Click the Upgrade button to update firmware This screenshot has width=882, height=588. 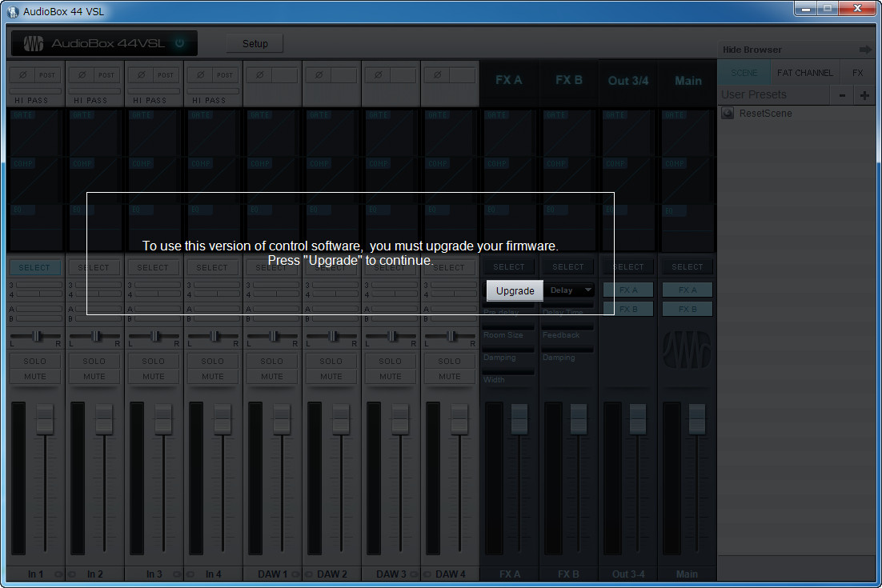515,290
